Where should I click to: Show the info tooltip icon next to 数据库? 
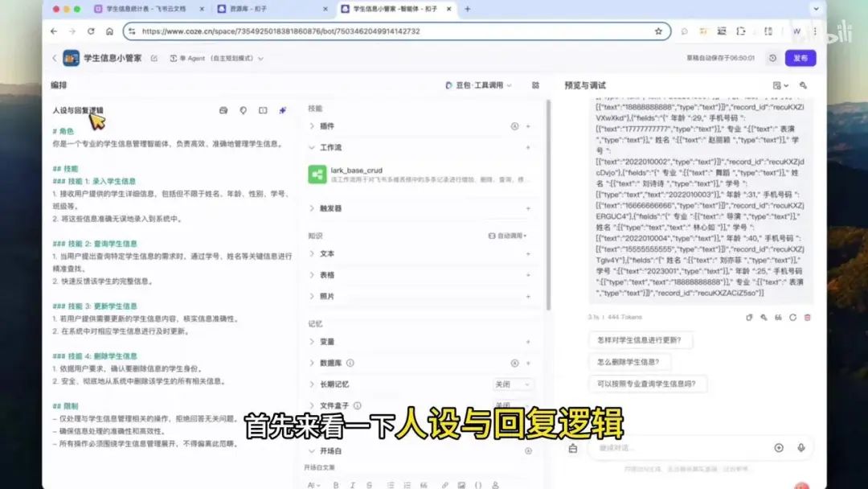(350, 364)
